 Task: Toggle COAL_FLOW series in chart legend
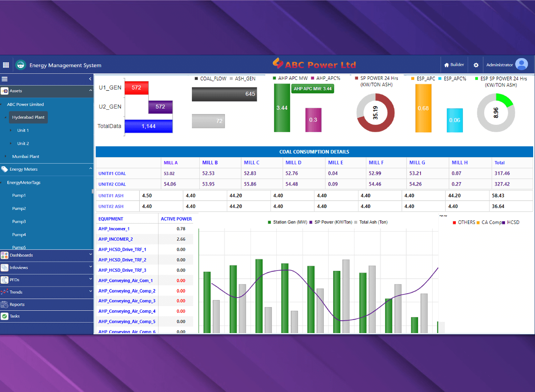pyautogui.click(x=210, y=79)
